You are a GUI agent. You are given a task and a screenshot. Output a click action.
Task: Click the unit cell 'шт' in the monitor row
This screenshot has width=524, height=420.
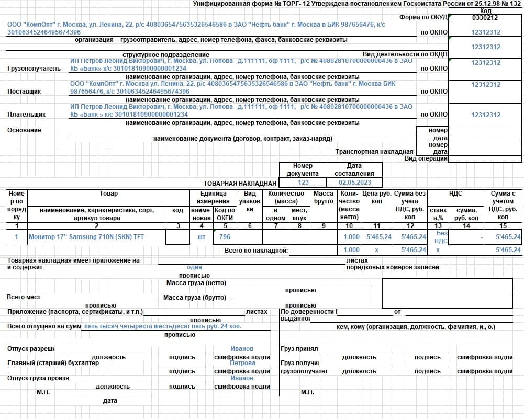202,237
